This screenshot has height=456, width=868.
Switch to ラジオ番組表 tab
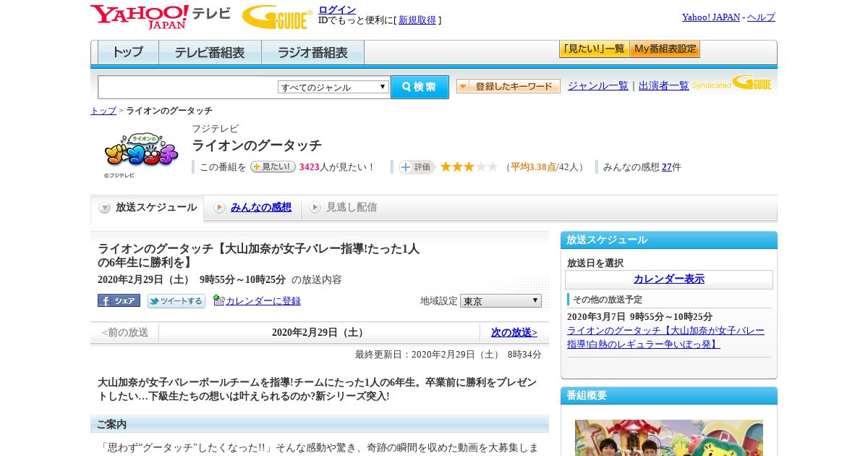click(312, 53)
